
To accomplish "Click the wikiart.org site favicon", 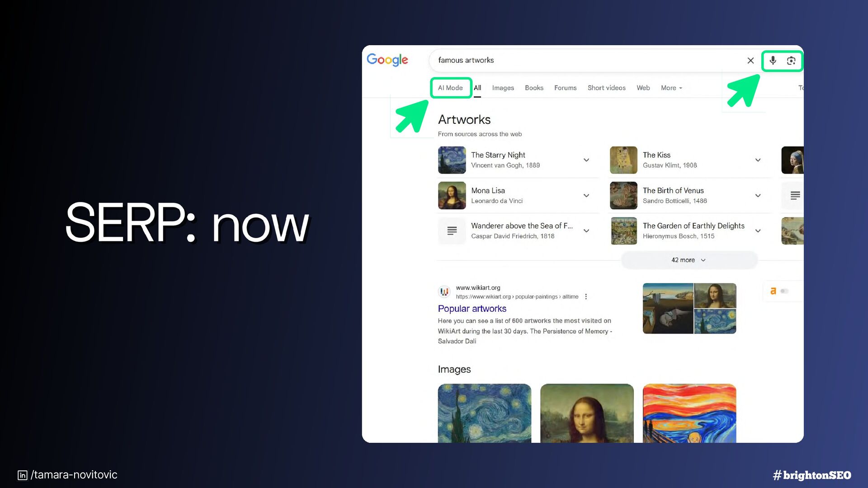I will click(x=444, y=292).
